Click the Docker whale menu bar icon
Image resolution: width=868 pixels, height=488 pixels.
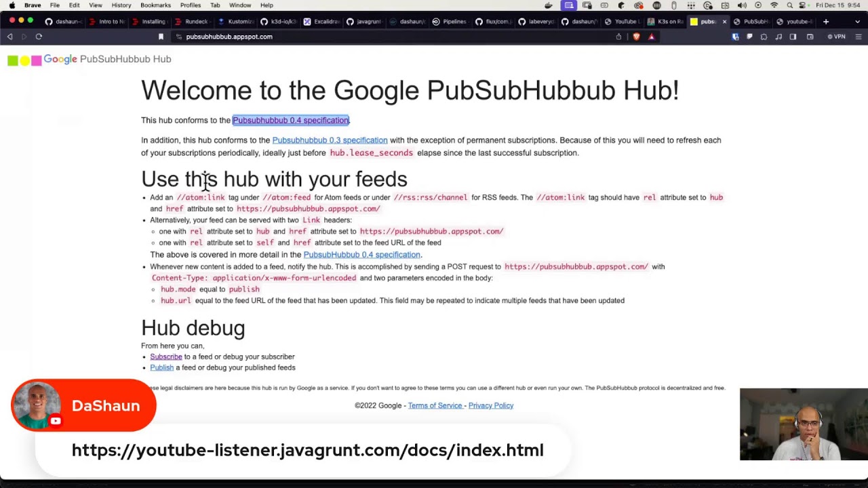(x=549, y=5)
